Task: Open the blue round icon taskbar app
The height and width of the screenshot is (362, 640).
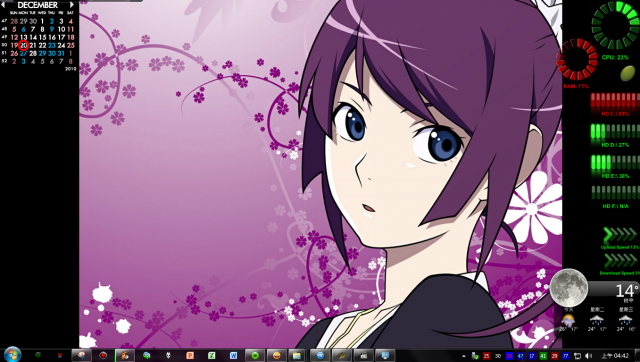Action: coord(320,355)
